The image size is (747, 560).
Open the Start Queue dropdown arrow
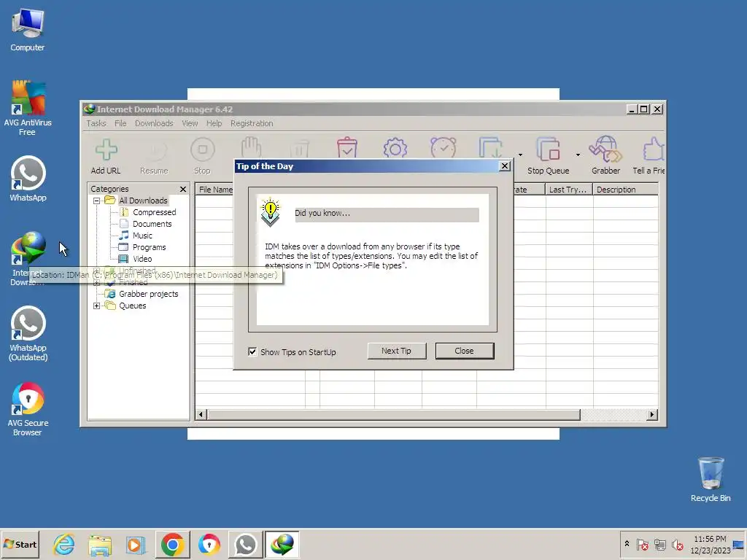[520, 155]
